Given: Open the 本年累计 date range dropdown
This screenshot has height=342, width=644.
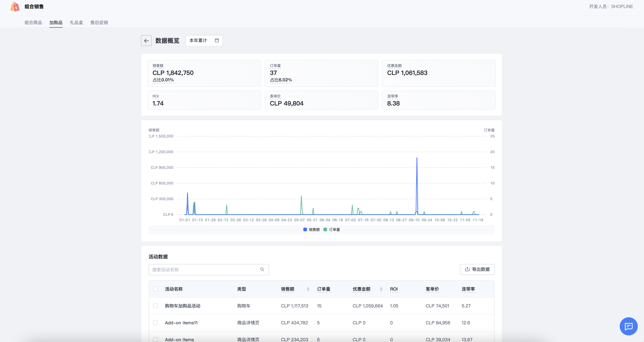Looking at the screenshot, I should 204,41.
